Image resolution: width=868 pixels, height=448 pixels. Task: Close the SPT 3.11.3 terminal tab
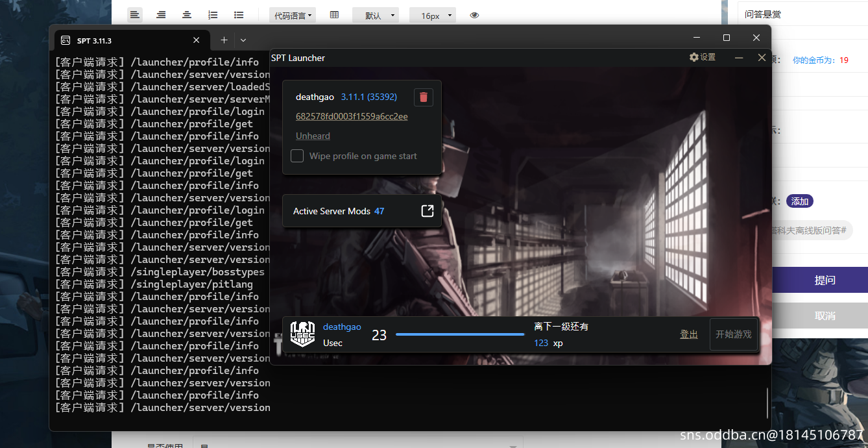pos(196,40)
